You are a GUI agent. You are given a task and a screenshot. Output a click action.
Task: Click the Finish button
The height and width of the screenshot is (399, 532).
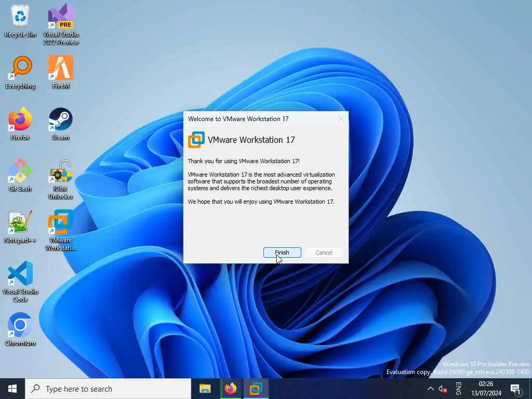click(x=282, y=252)
